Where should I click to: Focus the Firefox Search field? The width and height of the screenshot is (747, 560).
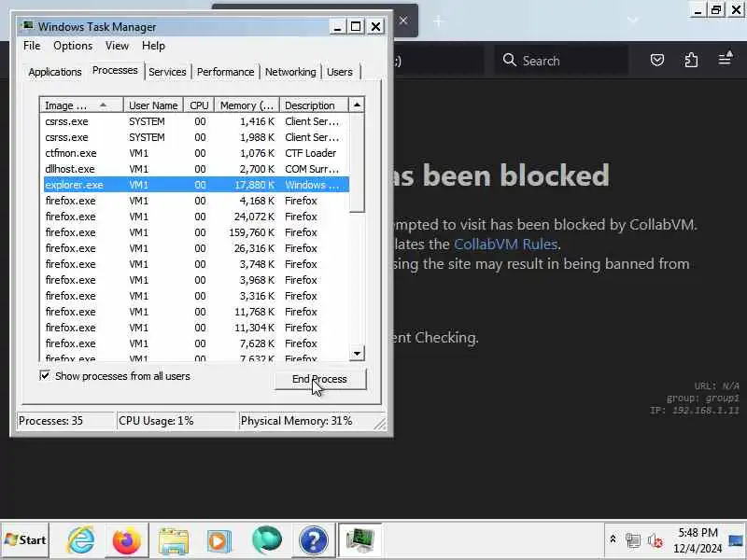(561, 60)
